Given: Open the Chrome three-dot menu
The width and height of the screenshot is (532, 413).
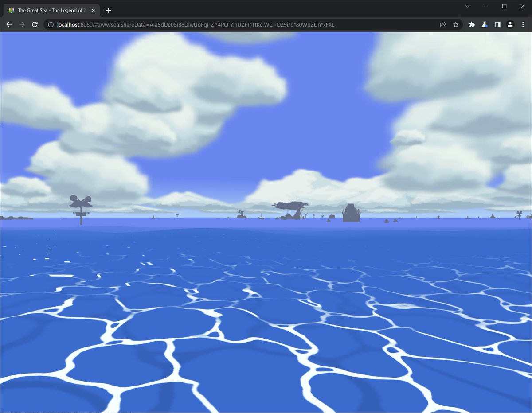Looking at the screenshot, I should coord(523,25).
